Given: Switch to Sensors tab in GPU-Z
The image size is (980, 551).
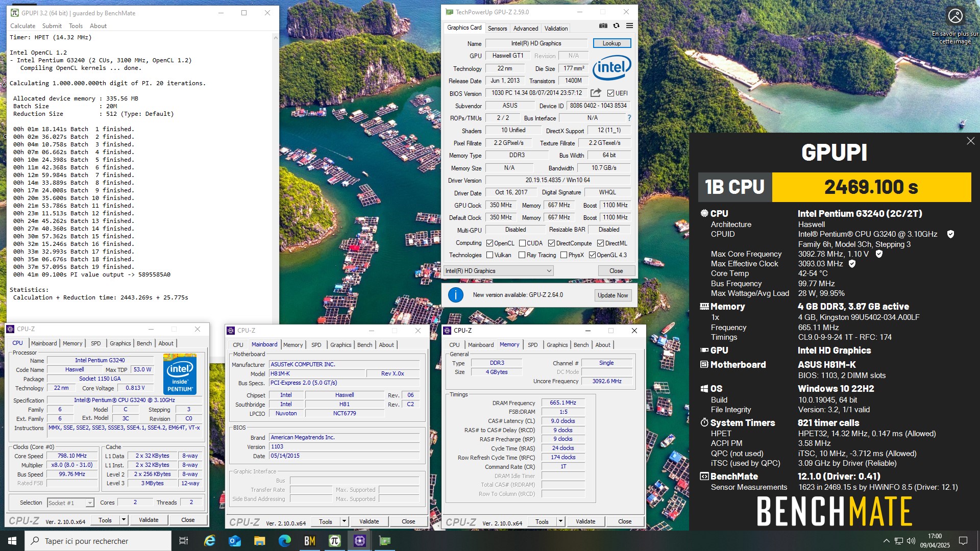Looking at the screenshot, I should click(497, 29).
